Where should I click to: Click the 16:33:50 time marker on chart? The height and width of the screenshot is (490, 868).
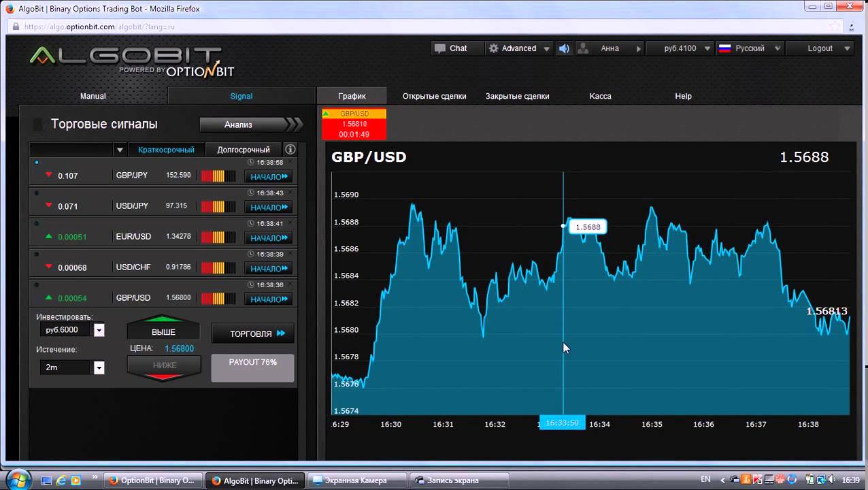pyautogui.click(x=562, y=423)
